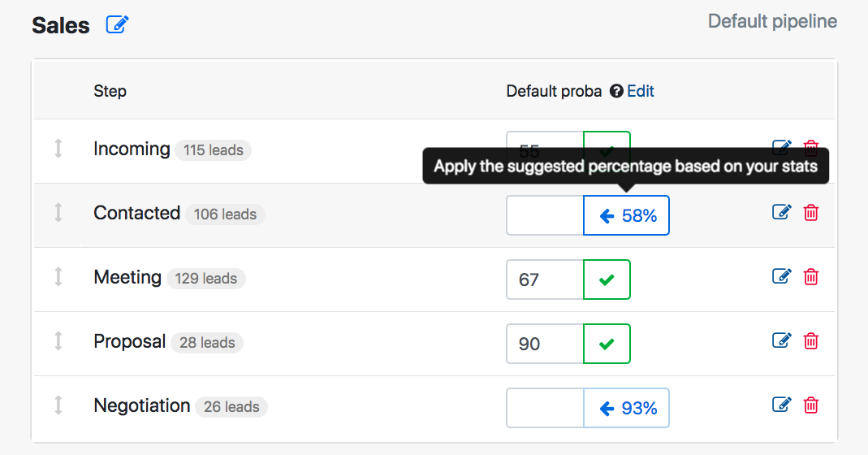Click the Contacted probability input field

(545, 216)
